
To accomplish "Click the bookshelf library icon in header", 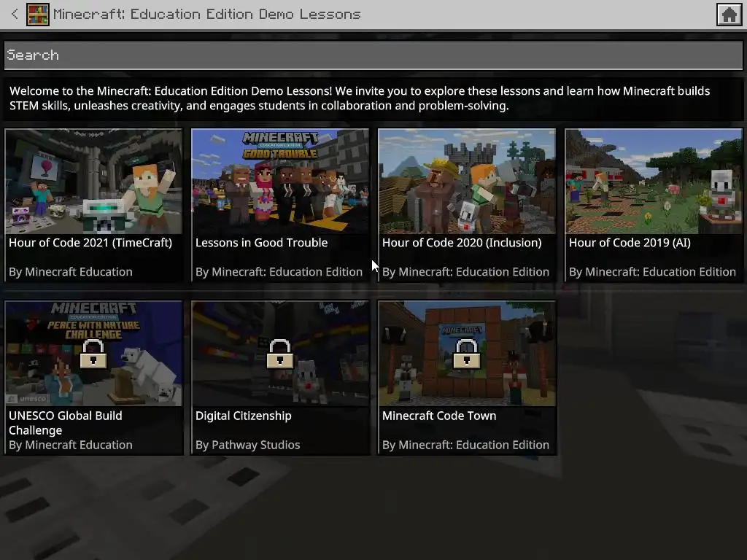I will 38,15.
